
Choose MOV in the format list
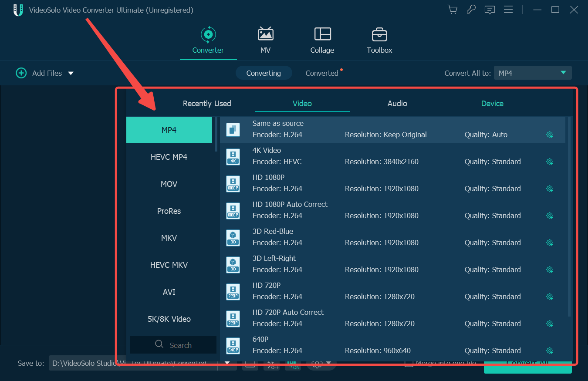[x=169, y=184]
